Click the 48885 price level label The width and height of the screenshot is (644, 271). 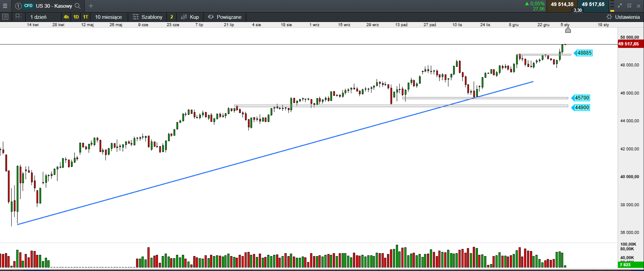coord(583,53)
